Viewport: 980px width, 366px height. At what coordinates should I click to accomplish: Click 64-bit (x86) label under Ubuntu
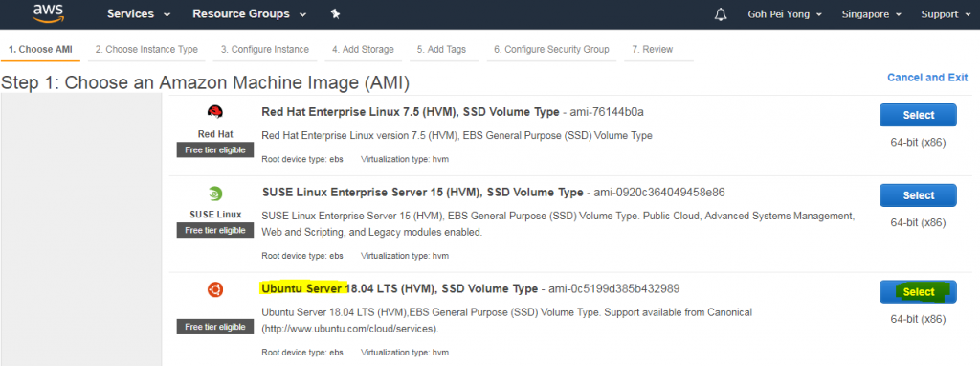coord(918,319)
